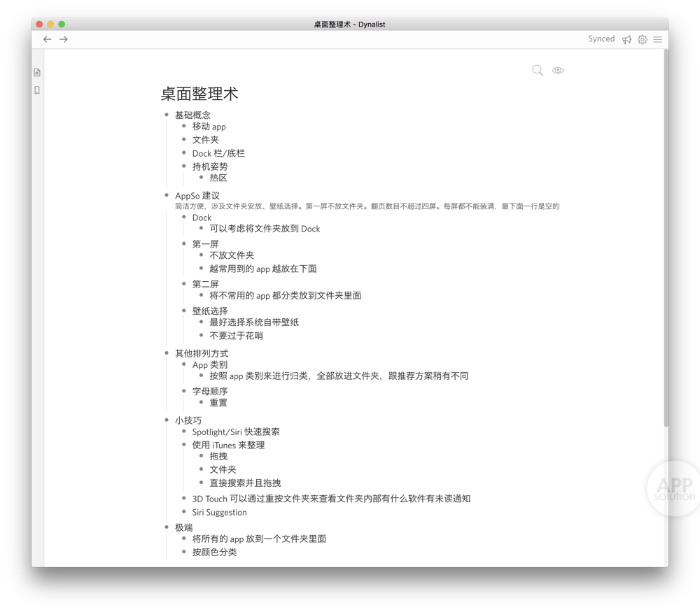Image resolution: width=700 pixels, height=612 pixels.
Task: Click the note text under AppSo 建议
Action: click(367, 206)
